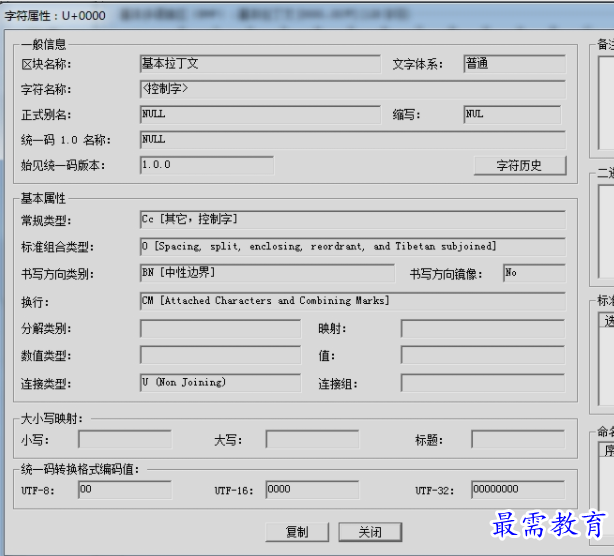Viewport: 614px width, 556px height.
Task: Select the UTF-32 value field 00000000
Action: (x=518, y=490)
